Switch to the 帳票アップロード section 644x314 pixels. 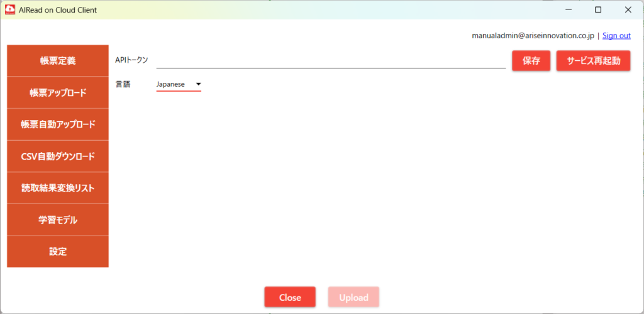pyautogui.click(x=58, y=93)
